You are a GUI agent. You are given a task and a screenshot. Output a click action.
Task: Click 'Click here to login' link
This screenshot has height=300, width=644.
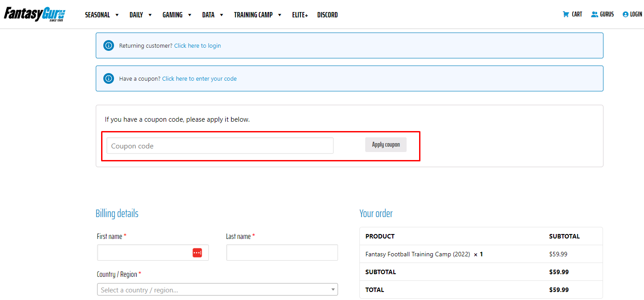click(197, 45)
